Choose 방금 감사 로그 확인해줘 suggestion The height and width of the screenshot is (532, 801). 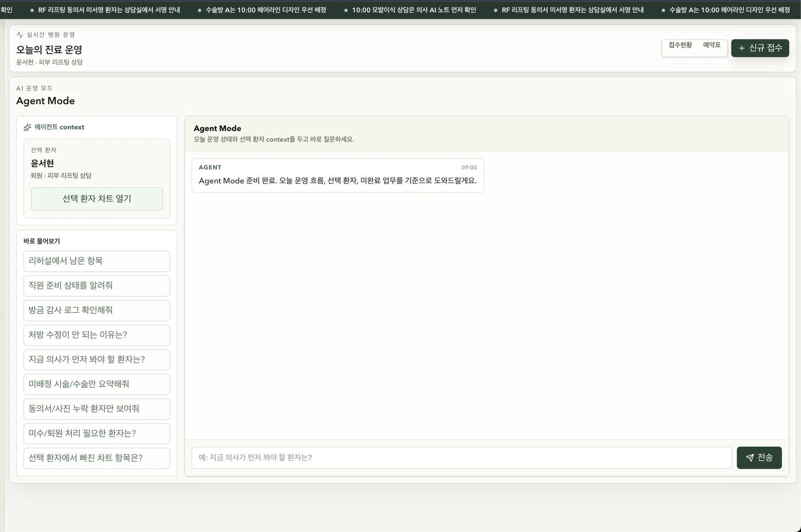point(97,310)
